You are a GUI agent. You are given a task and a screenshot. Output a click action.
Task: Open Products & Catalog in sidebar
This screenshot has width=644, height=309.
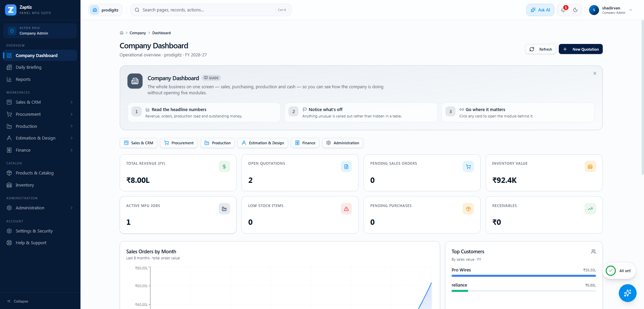tap(40, 173)
